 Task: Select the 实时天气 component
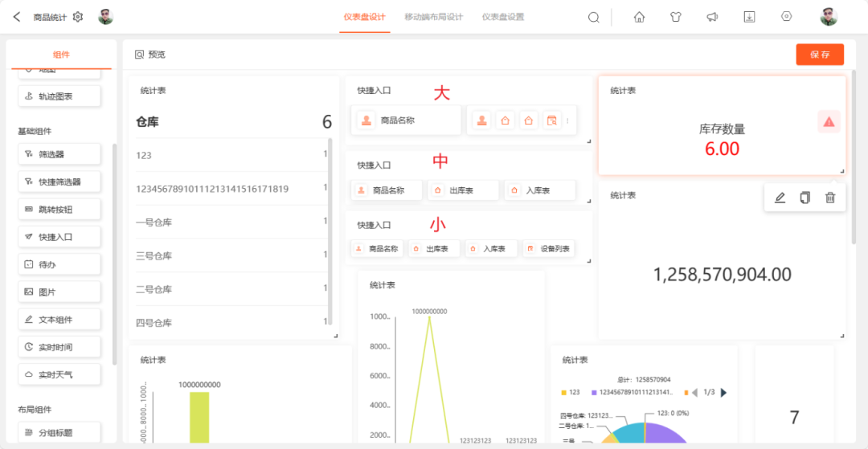point(59,374)
